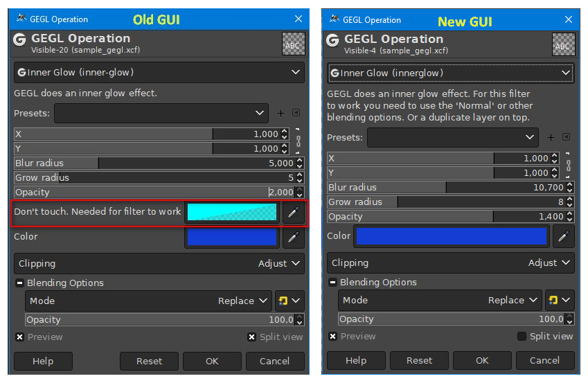Image resolution: width=588 pixels, height=383 pixels.
Task: Disable Split view checkbox in Old GUI
Action: click(251, 337)
